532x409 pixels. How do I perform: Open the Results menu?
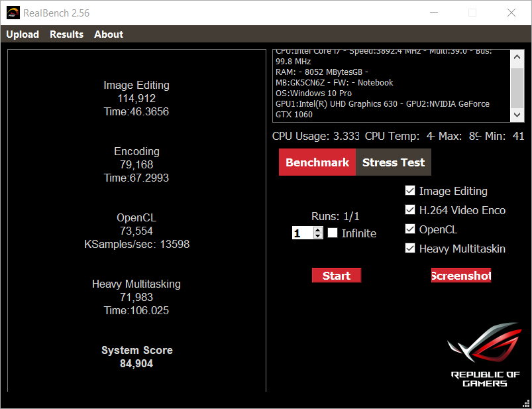66,34
